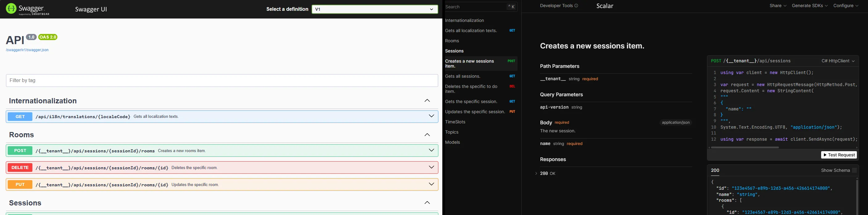The width and height of the screenshot is (868, 215).
Task: Open the Select a definition V1 dropdown
Action: click(375, 9)
